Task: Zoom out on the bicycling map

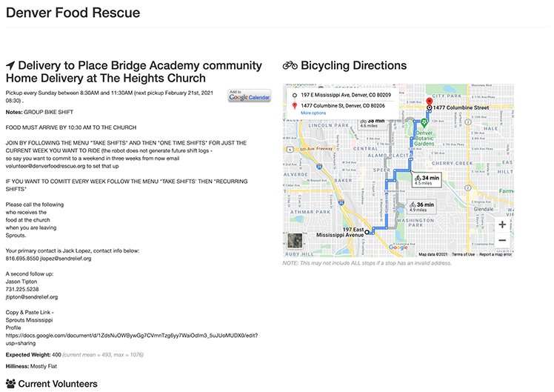Action: (x=502, y=240)
